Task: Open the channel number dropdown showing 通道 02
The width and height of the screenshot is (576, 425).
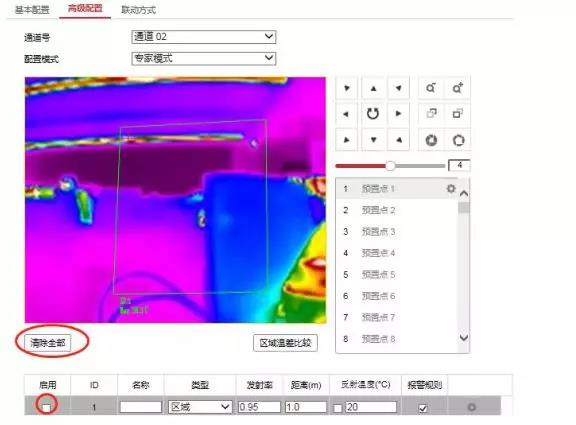Action: (204, 37)
